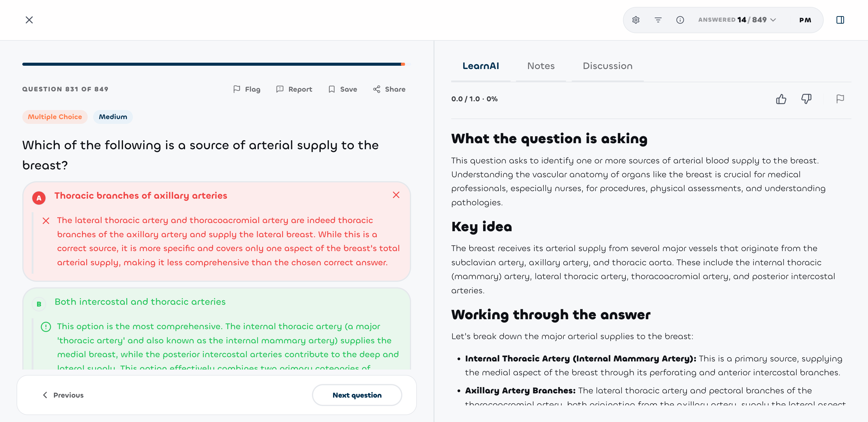Click the red X icon beside option A explanation
This screenshot has width=868, height=422.
click(x=46, y=221)
